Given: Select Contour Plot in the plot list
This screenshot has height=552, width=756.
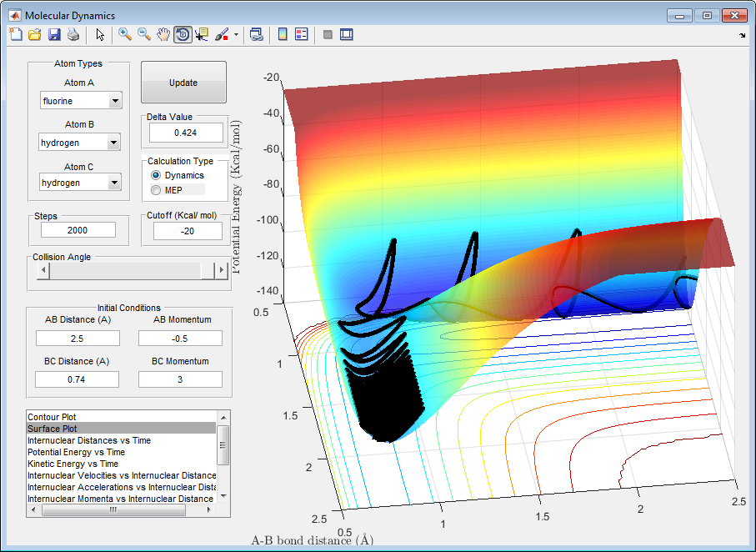Looking at the screenshot, I should [52, 416].
